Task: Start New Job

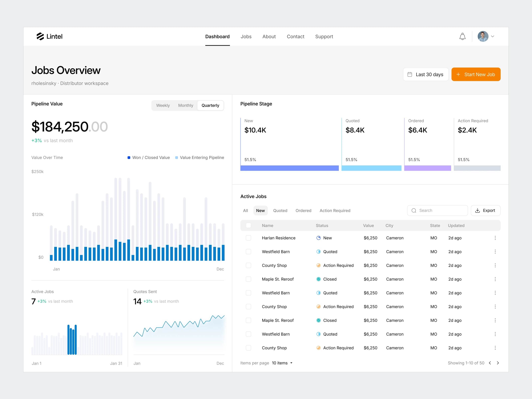Action: pos(476,74)
